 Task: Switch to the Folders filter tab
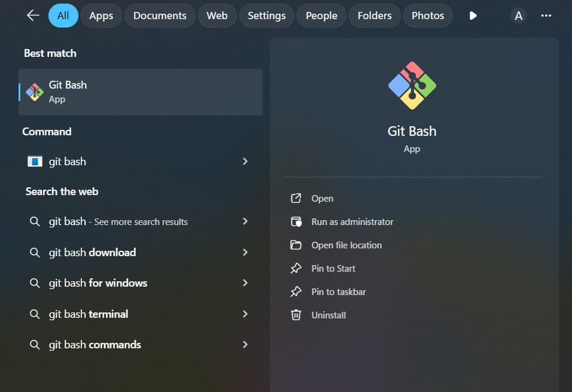375,16
